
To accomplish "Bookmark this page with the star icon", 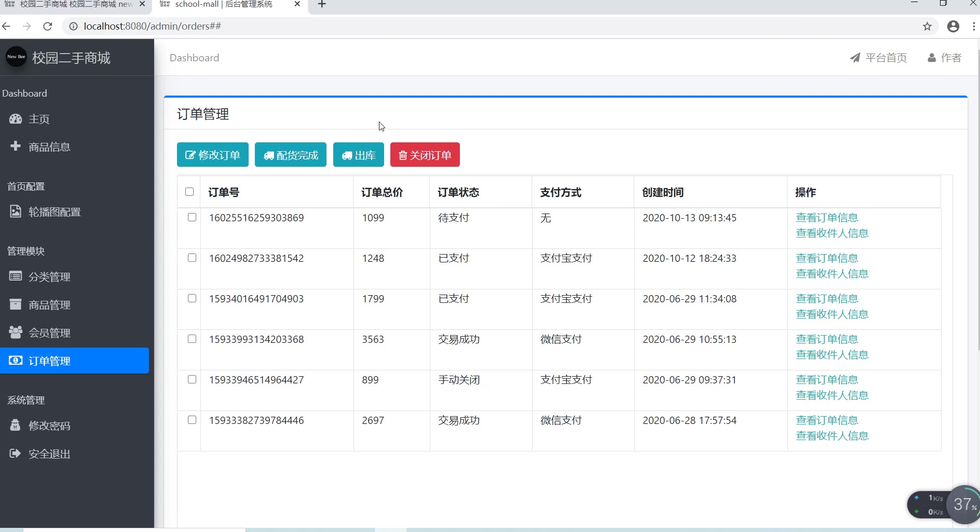I will click(x=927, y=26).
